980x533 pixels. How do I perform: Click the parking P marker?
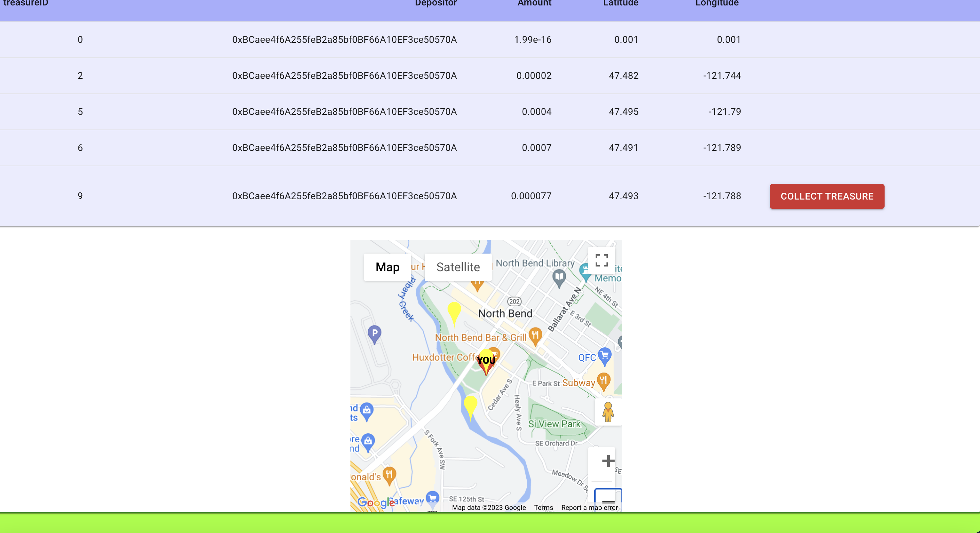click(374, 333)
